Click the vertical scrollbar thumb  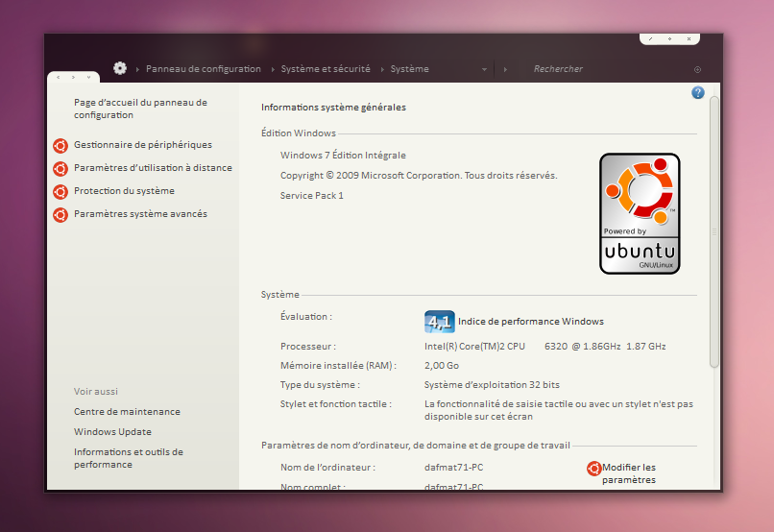pyautogui.click(x=714, y=232)
